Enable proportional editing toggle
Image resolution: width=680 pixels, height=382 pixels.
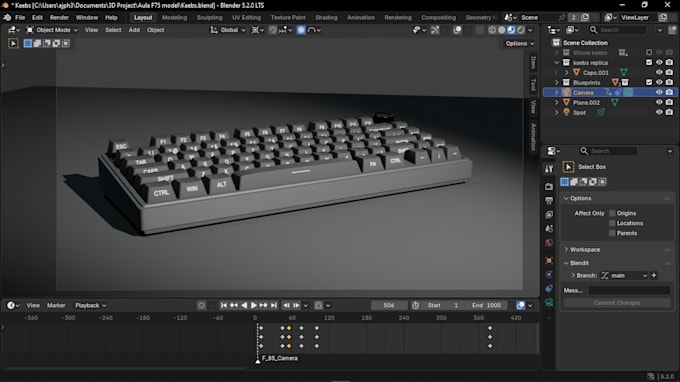pyautogui.click(x=301, y=30)
